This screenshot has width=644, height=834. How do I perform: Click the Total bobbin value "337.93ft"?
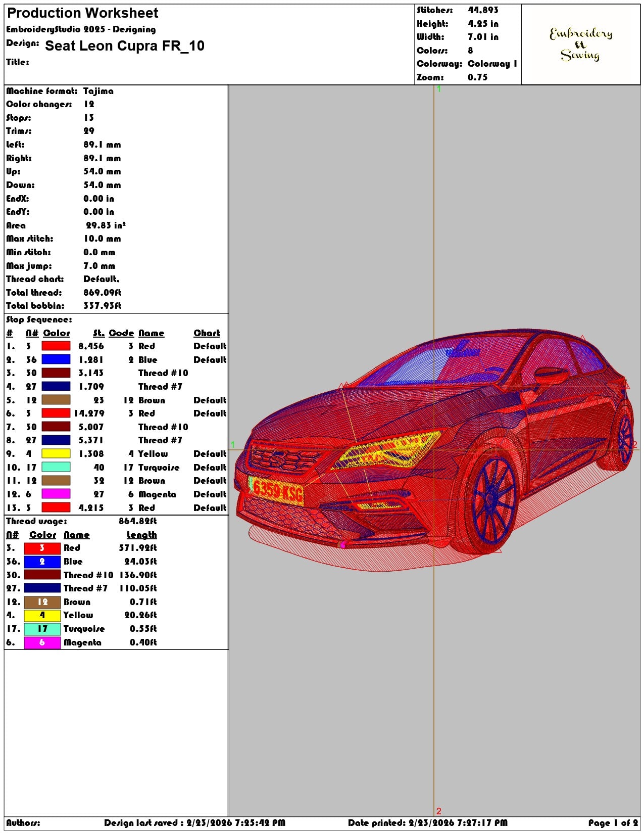tap(103, 306)
